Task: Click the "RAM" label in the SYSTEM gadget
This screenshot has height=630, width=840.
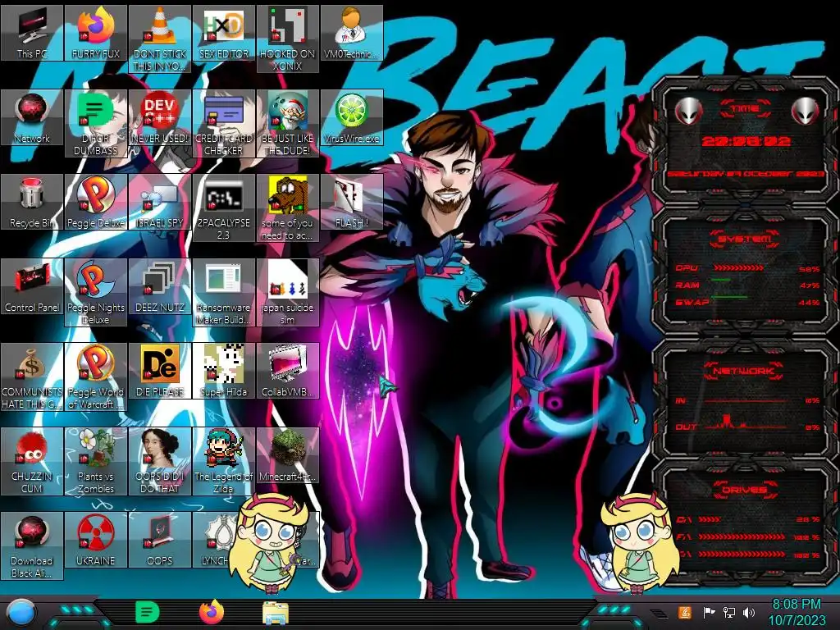Action: (687, 285)
